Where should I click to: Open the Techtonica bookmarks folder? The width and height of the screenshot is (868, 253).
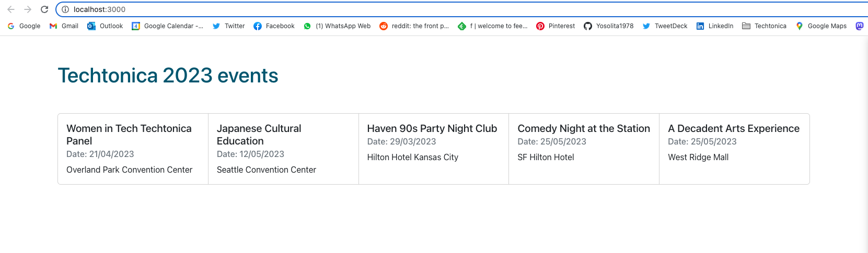pyautogui.click(x=764, y=26)
